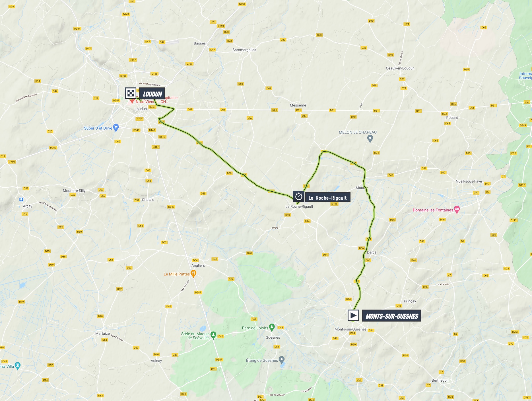Click the MELON LE CHAPEAU location pin
The height and width of the screenshot is (401, 532).
point(370,139)
